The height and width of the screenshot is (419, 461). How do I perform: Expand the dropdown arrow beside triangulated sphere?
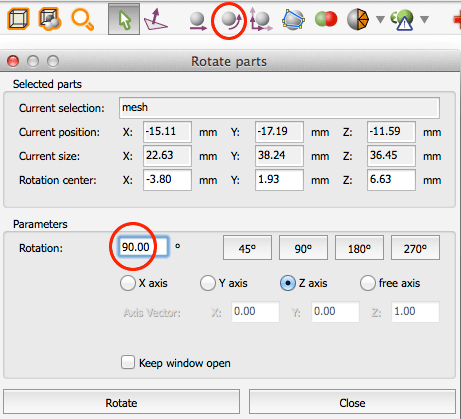380,19
